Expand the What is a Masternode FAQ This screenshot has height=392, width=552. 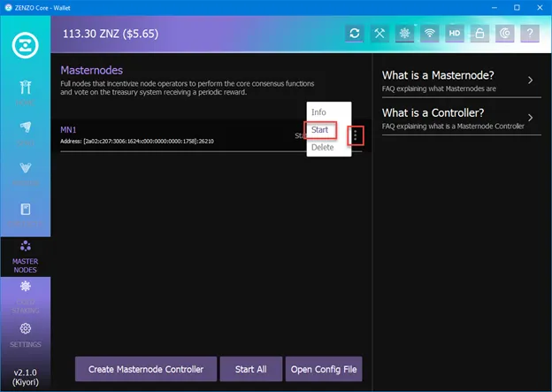461,81
